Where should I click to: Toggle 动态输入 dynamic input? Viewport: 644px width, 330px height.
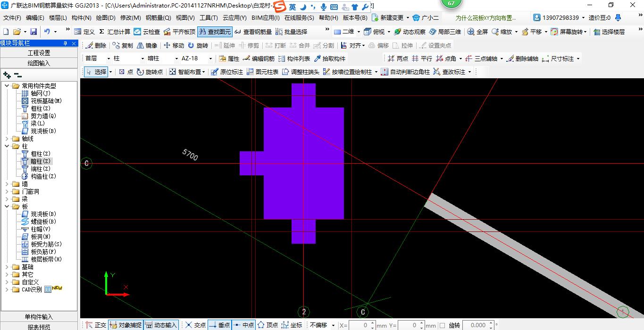[161, 325]
